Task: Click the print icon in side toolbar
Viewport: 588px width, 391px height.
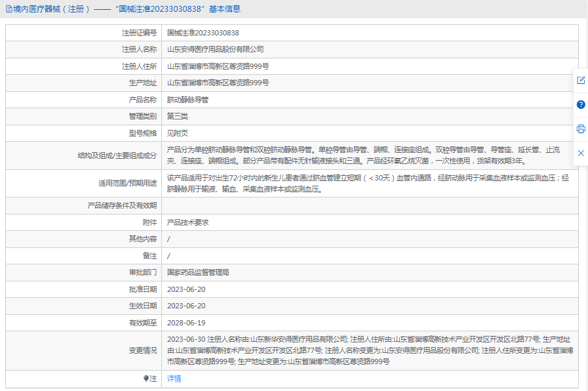Action: click(581, 129)
